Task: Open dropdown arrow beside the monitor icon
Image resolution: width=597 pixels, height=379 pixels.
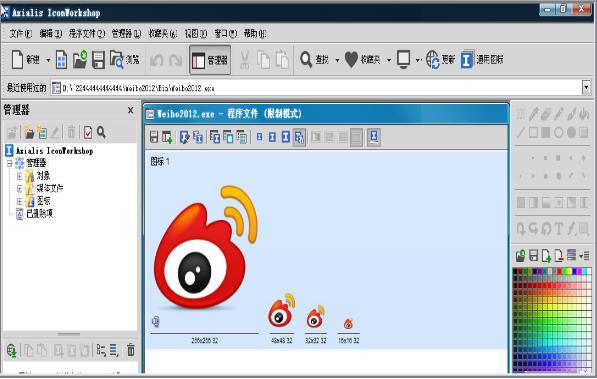Action: [418, 60]
